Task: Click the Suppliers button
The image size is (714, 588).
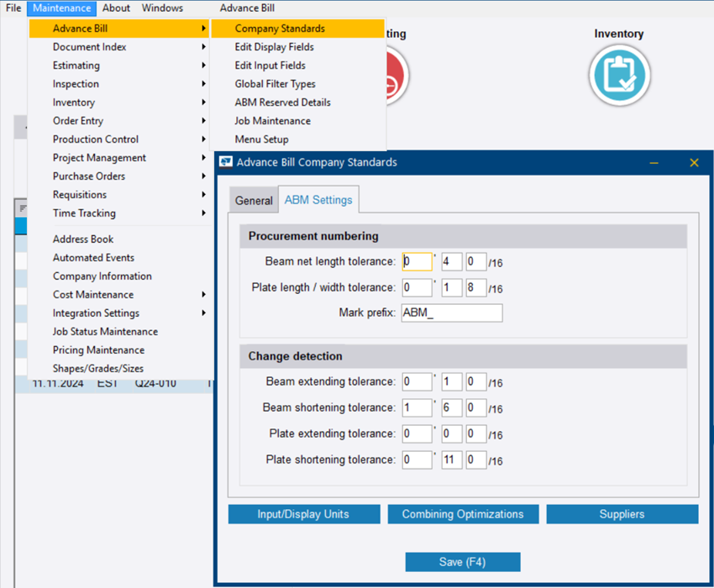Action: pos(622,514)
